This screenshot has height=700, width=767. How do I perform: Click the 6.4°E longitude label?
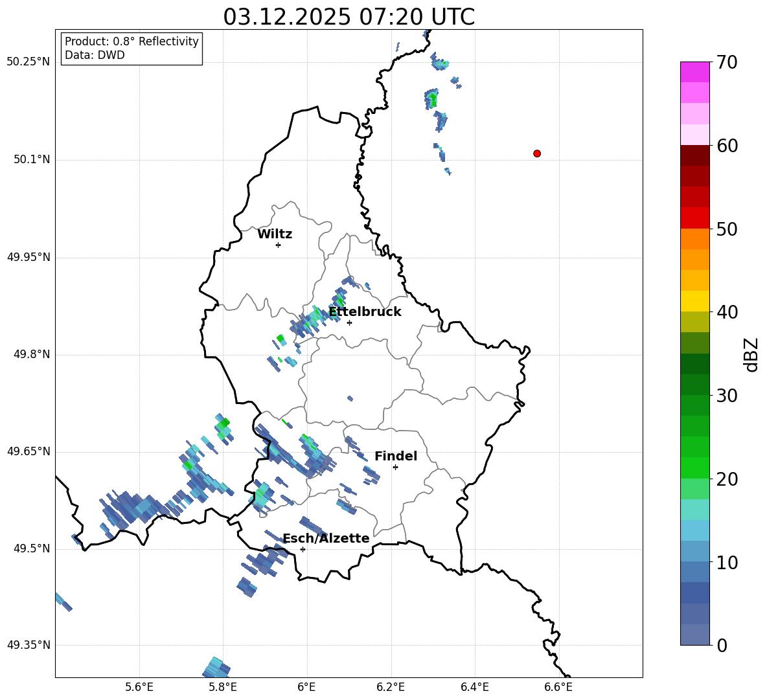(474, 687)
